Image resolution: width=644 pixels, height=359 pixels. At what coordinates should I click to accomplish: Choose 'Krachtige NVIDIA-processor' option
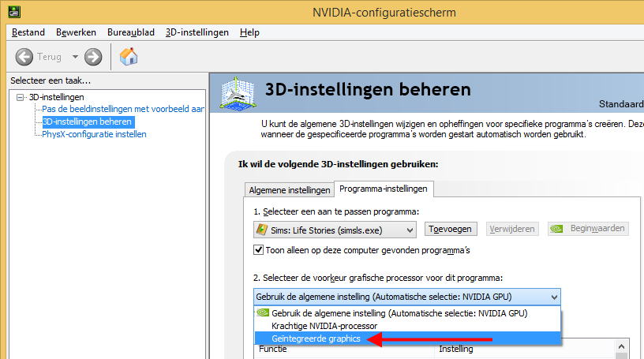click(x=407, y=326)
